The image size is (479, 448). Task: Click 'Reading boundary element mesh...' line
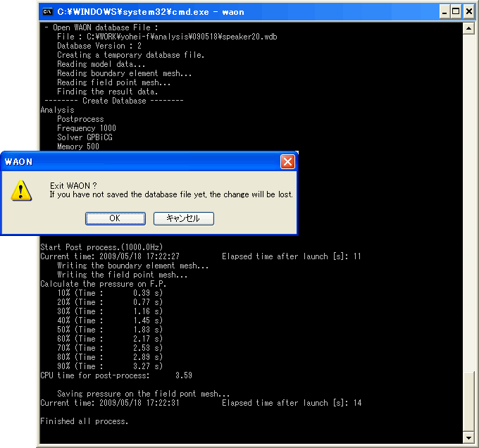tap(125, 73)
